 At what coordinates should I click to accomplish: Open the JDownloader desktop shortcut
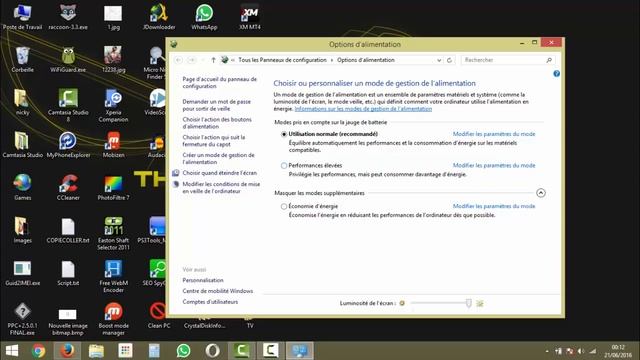click(159, 17)
